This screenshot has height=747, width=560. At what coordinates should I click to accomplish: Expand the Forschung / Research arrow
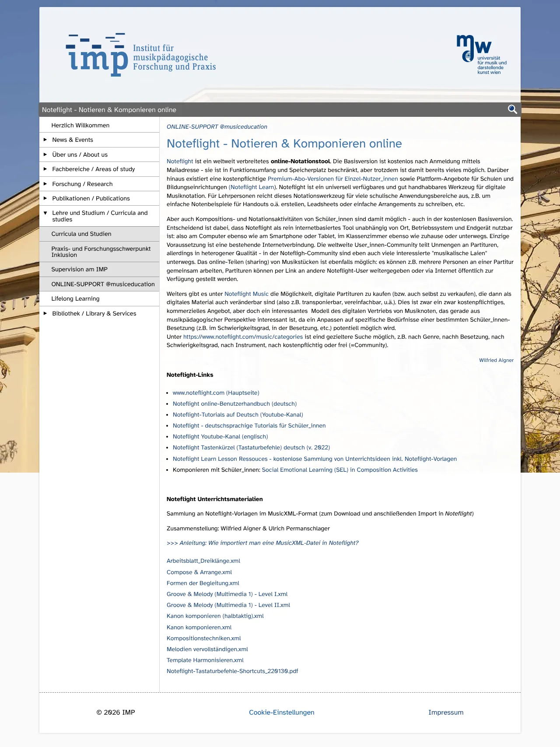coord(45,184)
